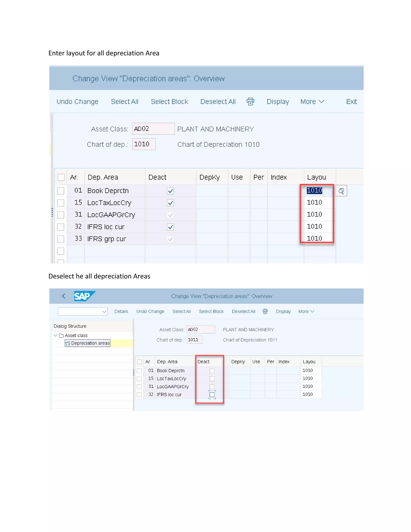
Task: Expand More menu in upper toolbar
Action: 312,102
